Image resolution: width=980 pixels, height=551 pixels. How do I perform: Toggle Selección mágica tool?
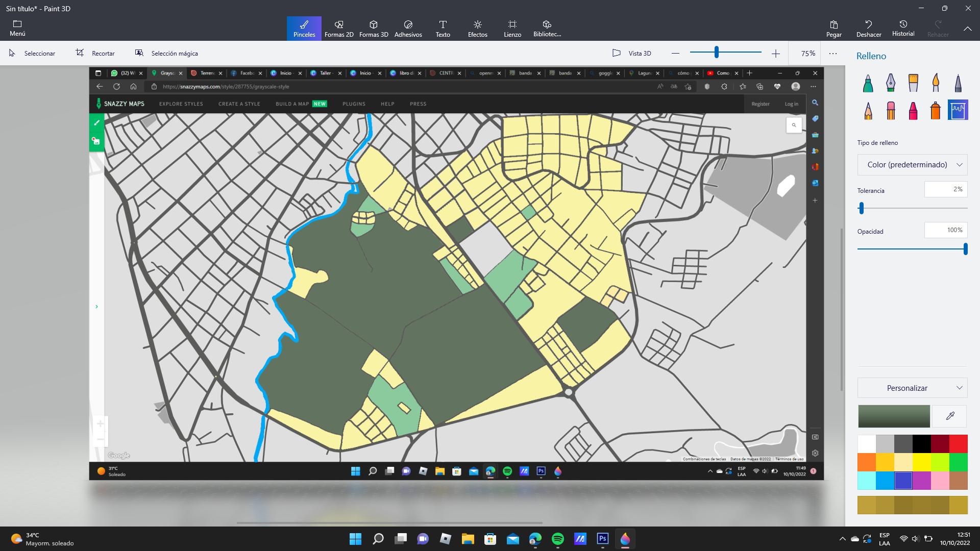click(166, 53)
